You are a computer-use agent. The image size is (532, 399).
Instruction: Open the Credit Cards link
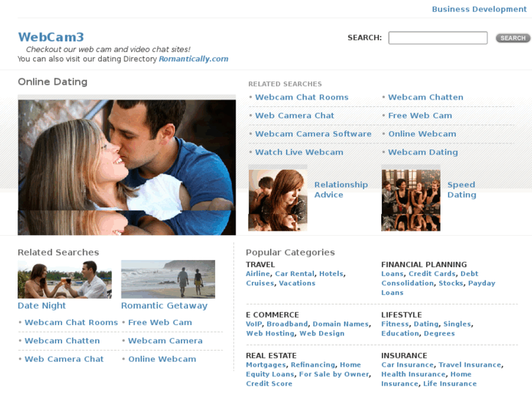click(432, 274)
